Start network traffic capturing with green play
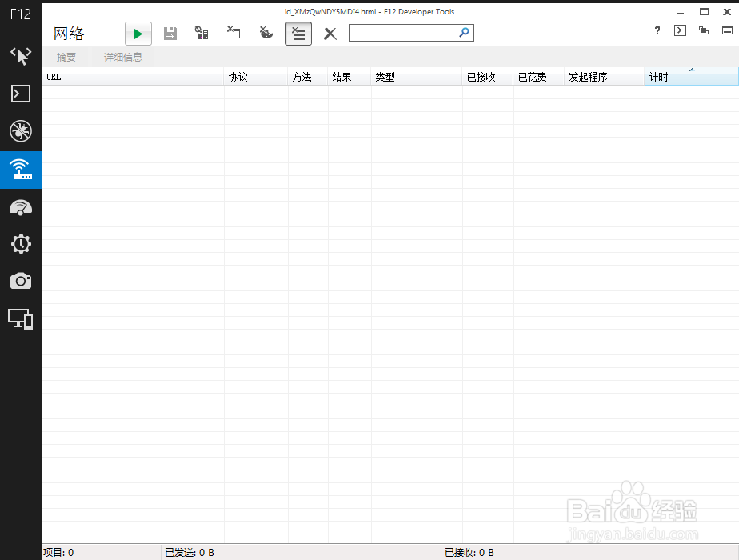 138,34
